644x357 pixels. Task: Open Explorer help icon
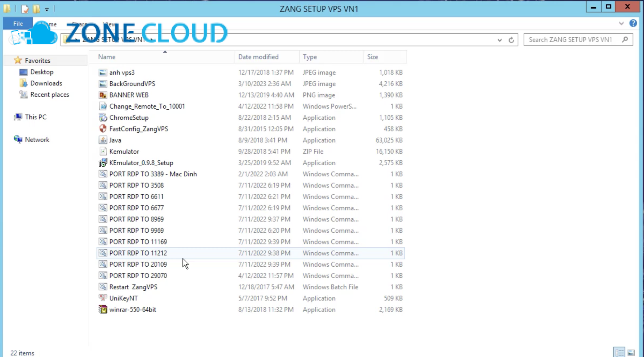(633, 23)
